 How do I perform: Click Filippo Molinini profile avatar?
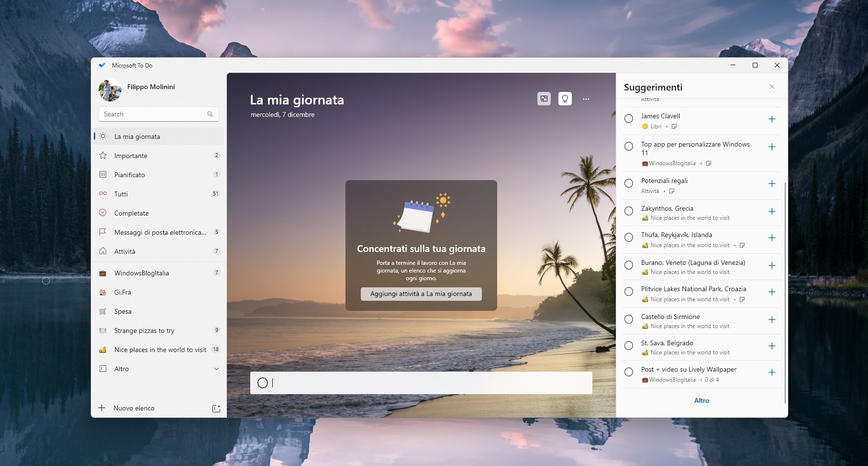coord(110,90)
